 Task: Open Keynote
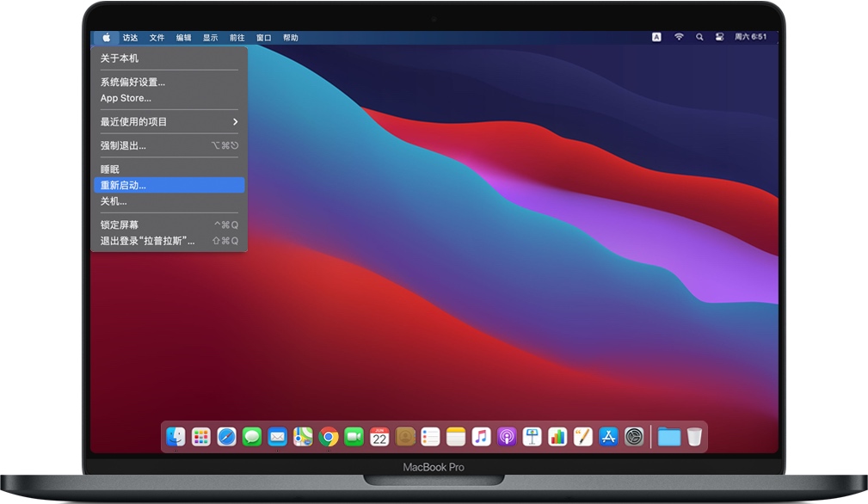[531, 436]
